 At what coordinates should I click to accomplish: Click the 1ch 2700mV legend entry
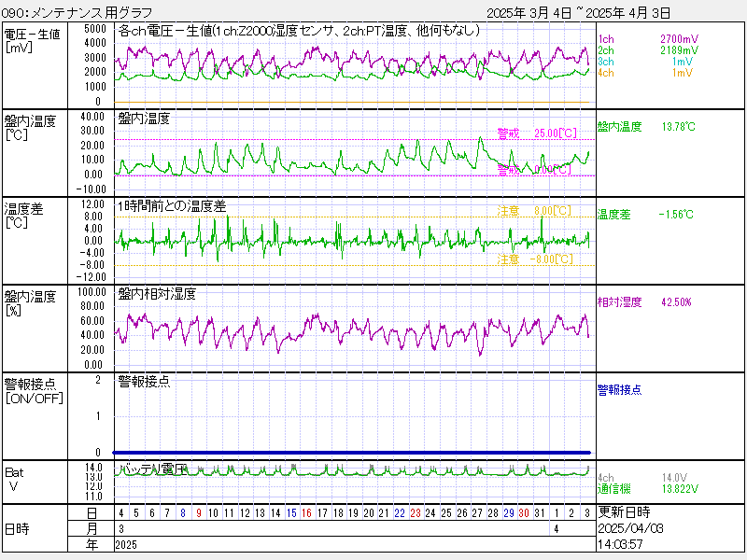pyautogui.click(x=645, y=40)
